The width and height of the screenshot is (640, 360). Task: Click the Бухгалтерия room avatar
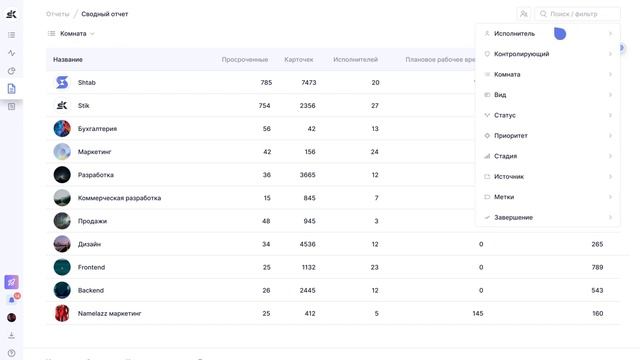click(62, 129)
